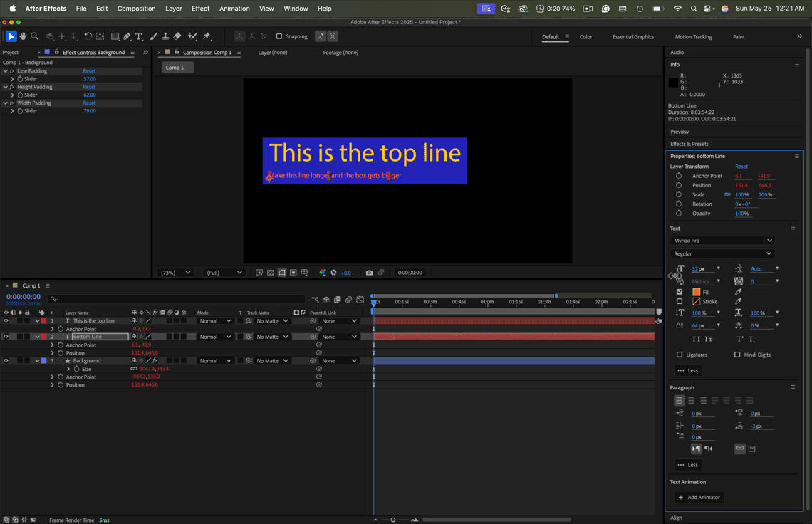The image size is (812, 524).
Task: Open the Myriad Pro font family dropdown
Action: coord(722,241)
